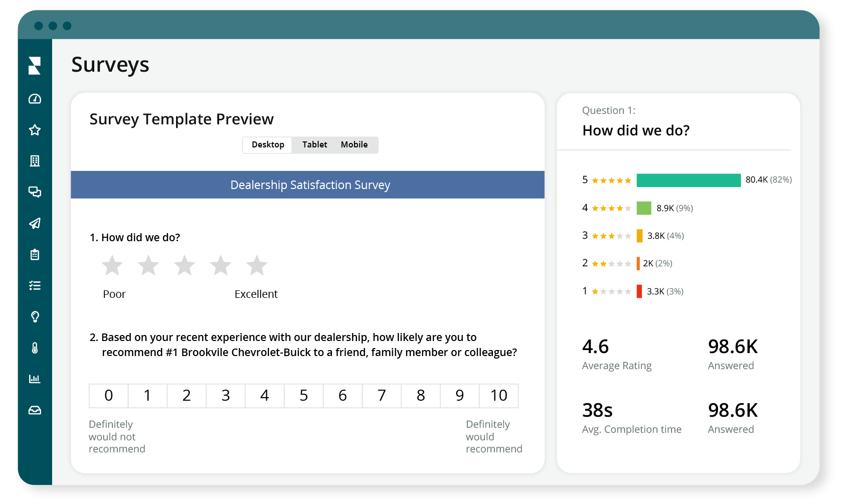Open the building locations icon
Viewport: 850px width, 504px height.
(x=35, y=161)
